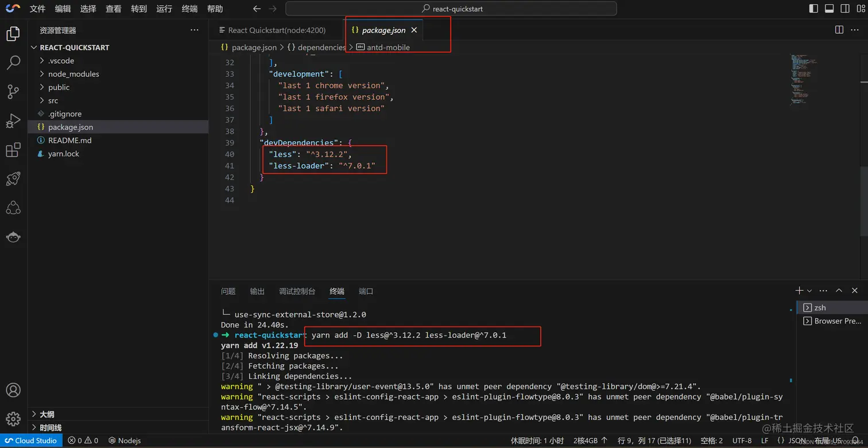This screenshot has width=868, height=448.
Task: Open the 选择 menu
Action: (x=88, y=9)
